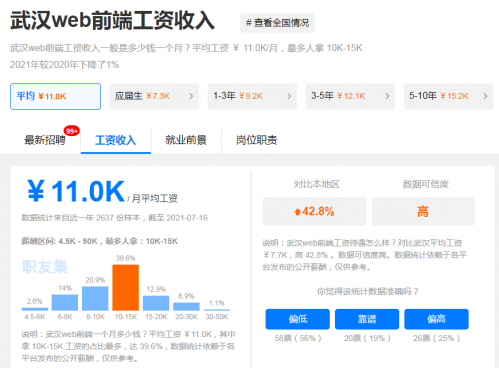Click the '你觉得该统计数据准确吗？' question text
Screen dimensions: 499x368
click(x=367, y=292)
